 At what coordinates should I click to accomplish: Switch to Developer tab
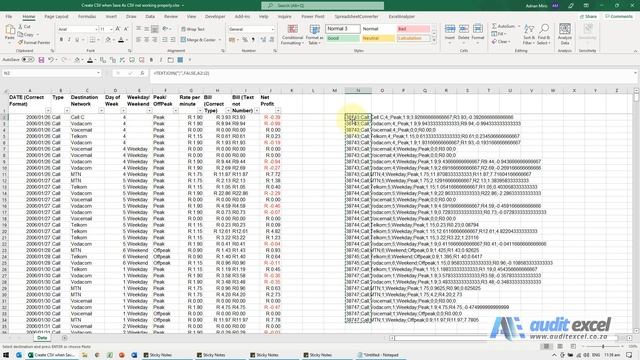(215, 17)
